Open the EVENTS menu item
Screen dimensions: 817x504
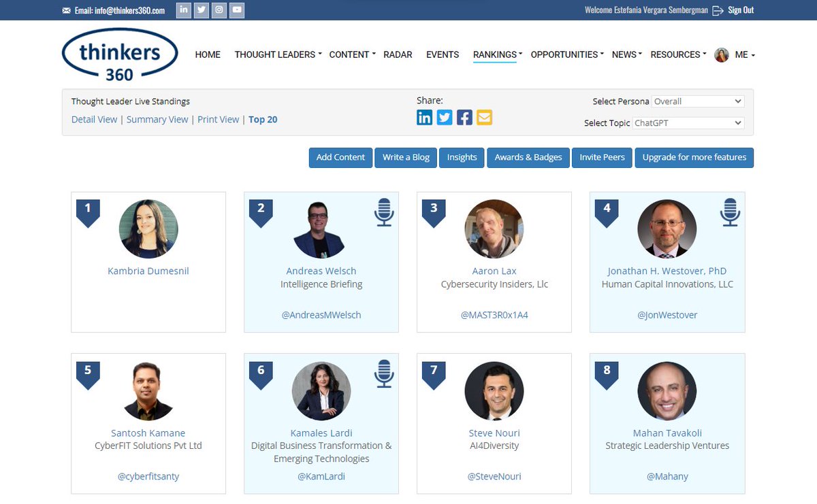click(x=442, y=54)
